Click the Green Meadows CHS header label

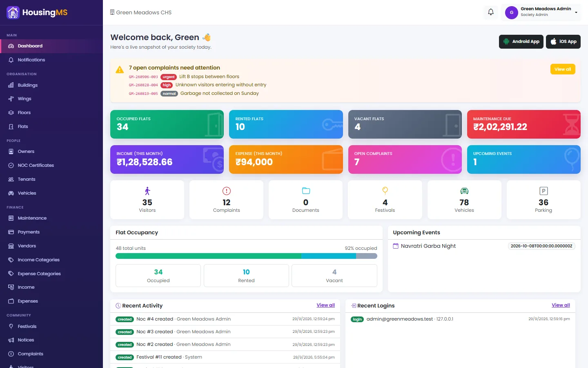[141, 13]
